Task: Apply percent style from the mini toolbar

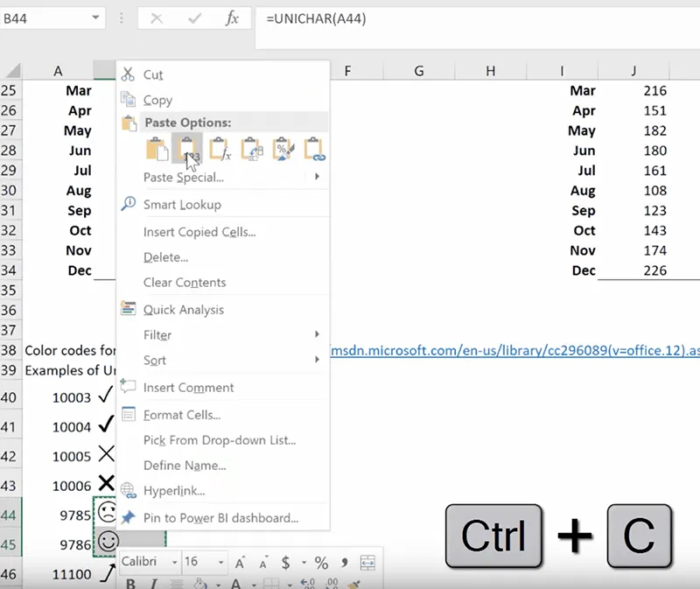Action: [321, 563]
